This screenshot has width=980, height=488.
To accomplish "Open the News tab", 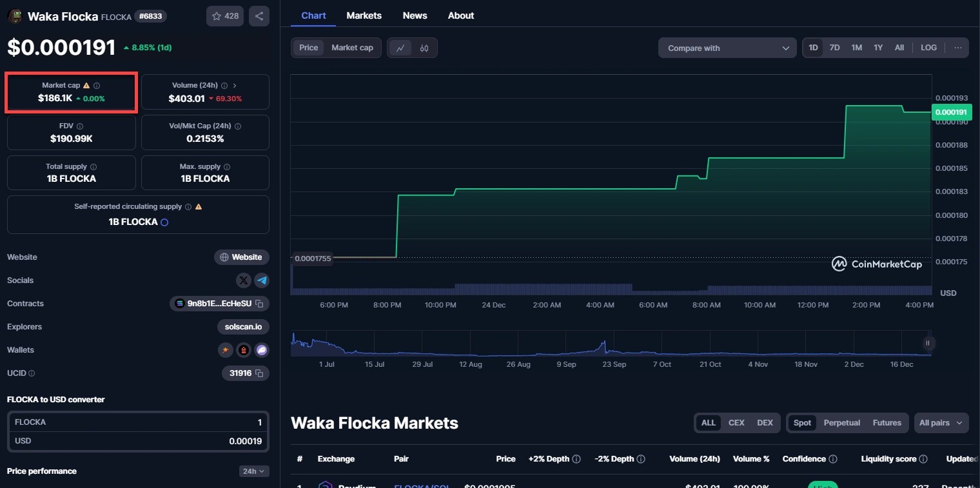I will (415, 15).
